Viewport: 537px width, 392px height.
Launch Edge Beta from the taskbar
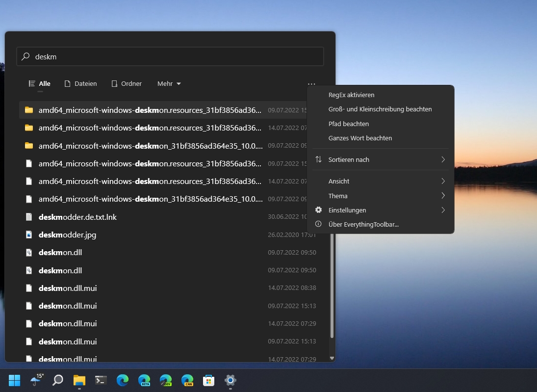144,380
